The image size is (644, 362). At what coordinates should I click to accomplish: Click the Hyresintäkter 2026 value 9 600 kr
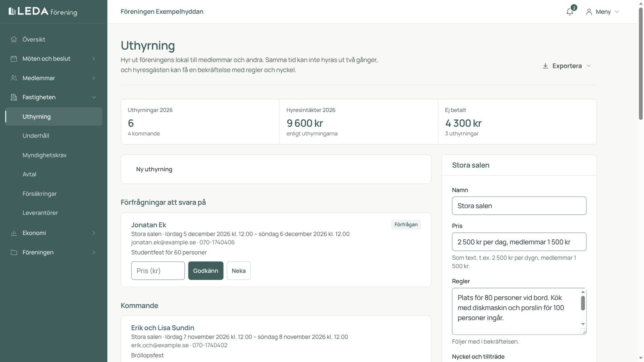pyautogui.click(x=305, y=123)
